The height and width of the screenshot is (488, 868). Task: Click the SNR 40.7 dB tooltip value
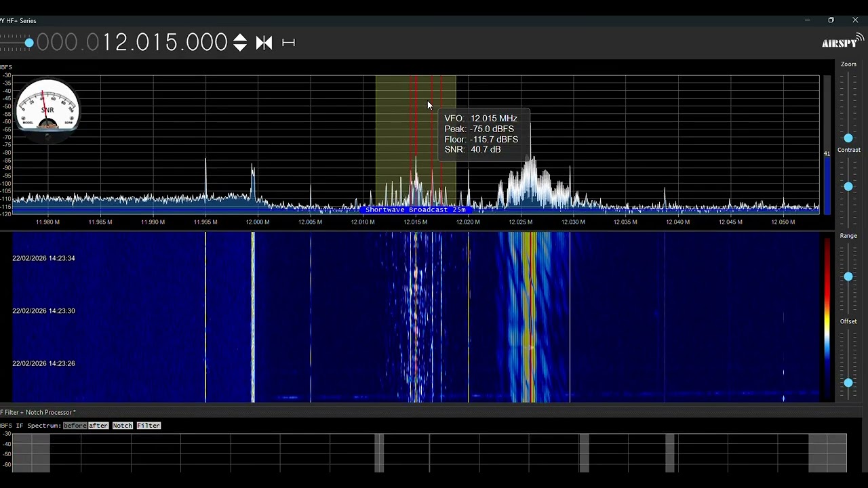(486, 150)
